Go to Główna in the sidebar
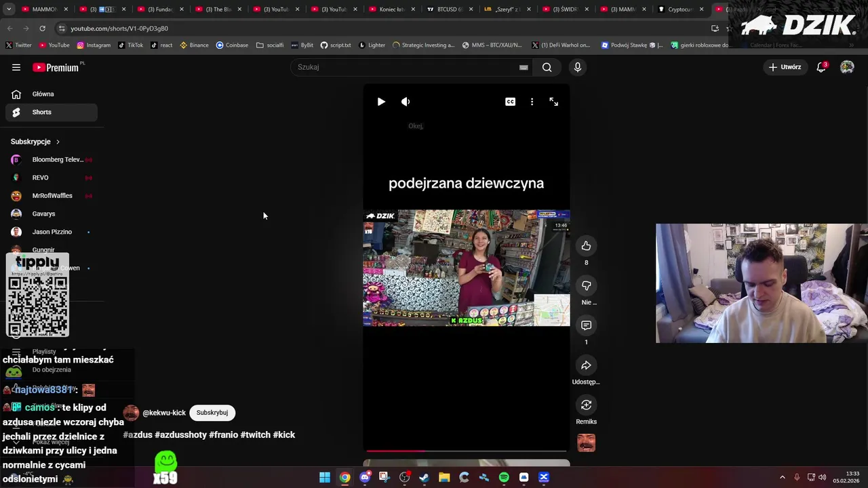The height and width of the screenshot is (488, 868). coord(52,94)
